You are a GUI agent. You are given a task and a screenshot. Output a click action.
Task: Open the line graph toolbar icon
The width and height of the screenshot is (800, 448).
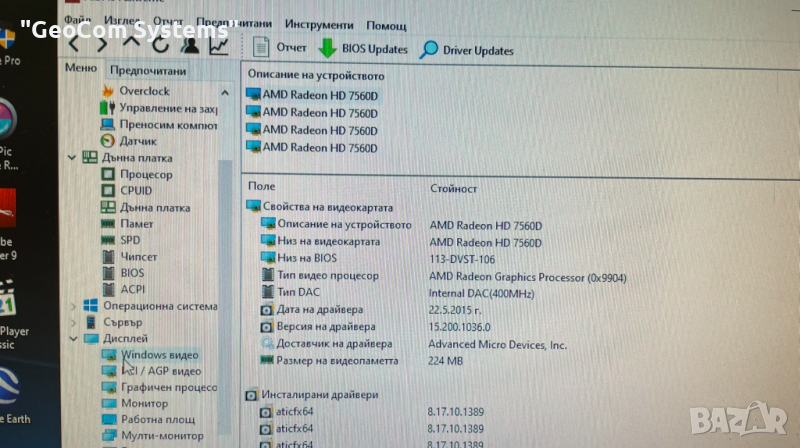click(218, 44)
